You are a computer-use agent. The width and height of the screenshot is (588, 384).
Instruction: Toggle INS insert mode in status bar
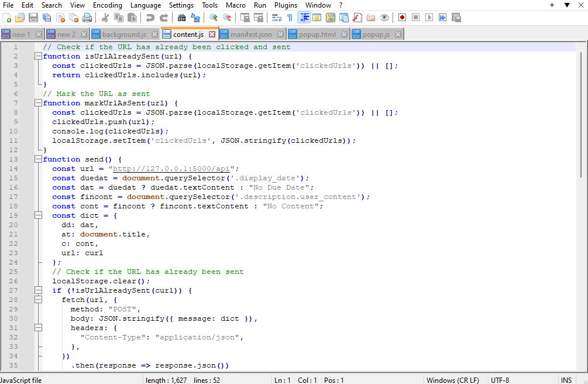(566, 380)
